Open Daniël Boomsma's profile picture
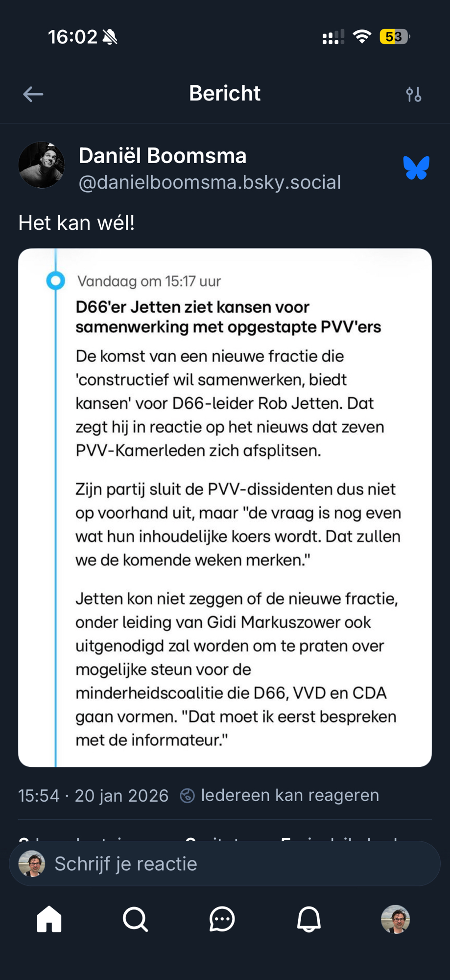The height and width of the screenshot is (980, 450). click(42, 165)
